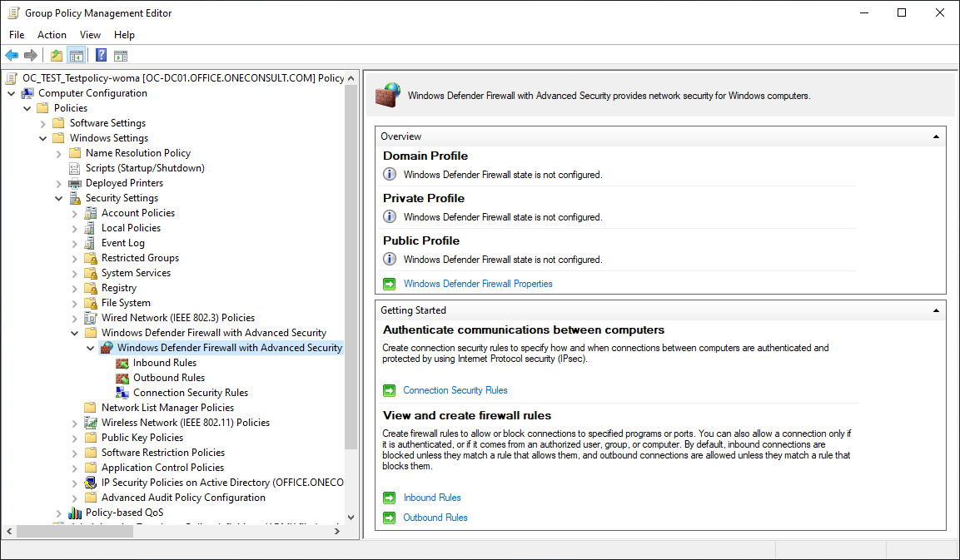
Task: Click the Connection Security Rules link
Action: [455, 390]
